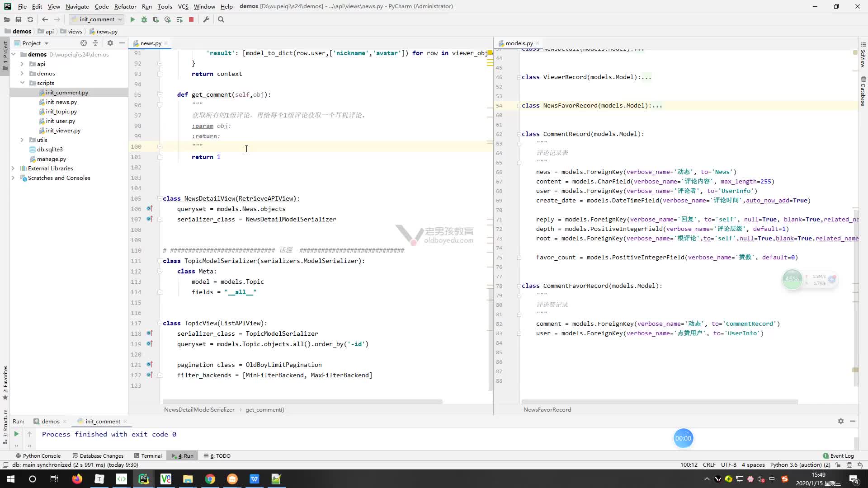Expand External Libraries node
868x488 pixels.
click(13, 168)
